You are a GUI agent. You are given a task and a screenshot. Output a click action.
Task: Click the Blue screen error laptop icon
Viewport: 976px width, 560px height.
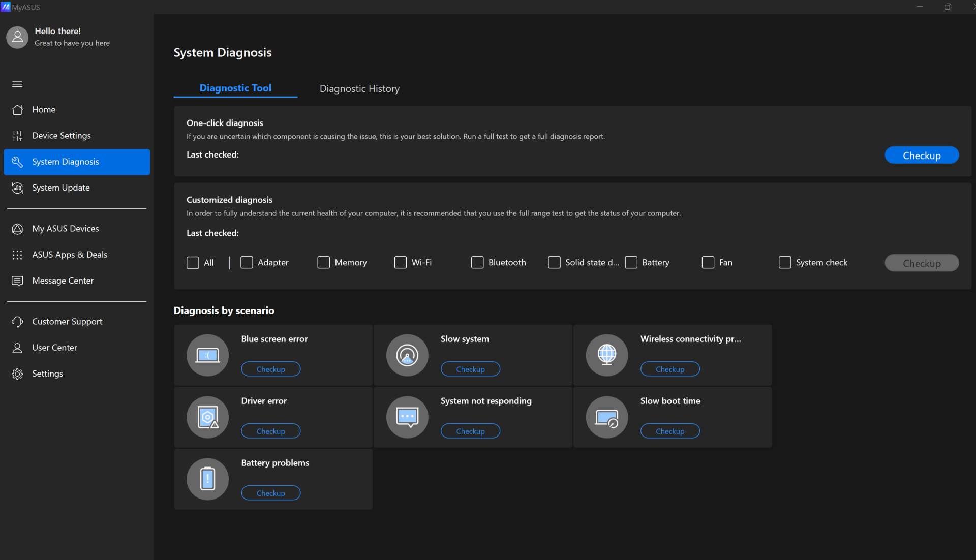tap(207, 355)
